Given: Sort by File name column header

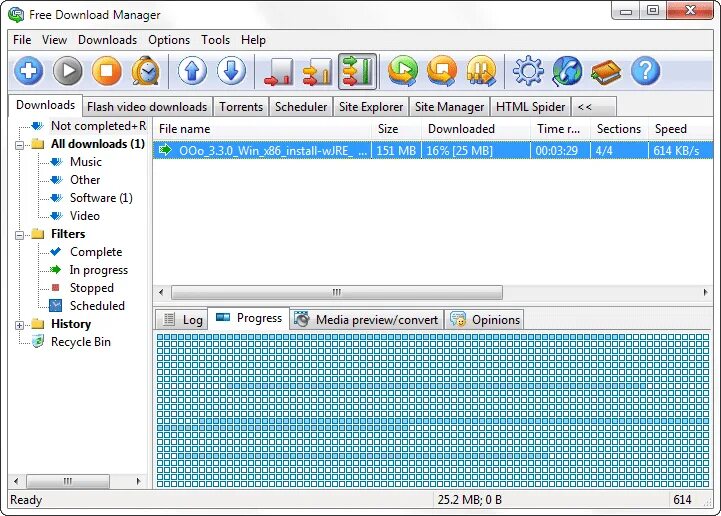Looking at the screenshot, I should 262,129.
